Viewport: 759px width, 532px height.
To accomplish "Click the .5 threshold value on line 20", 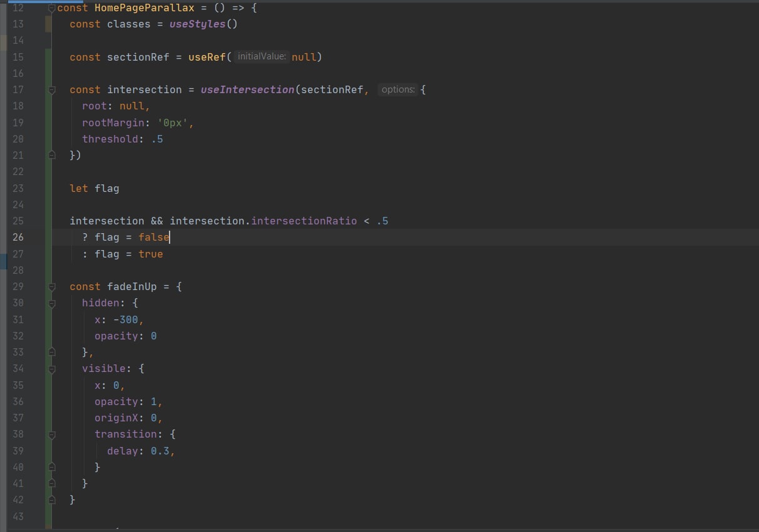I will tap(157, 139).
